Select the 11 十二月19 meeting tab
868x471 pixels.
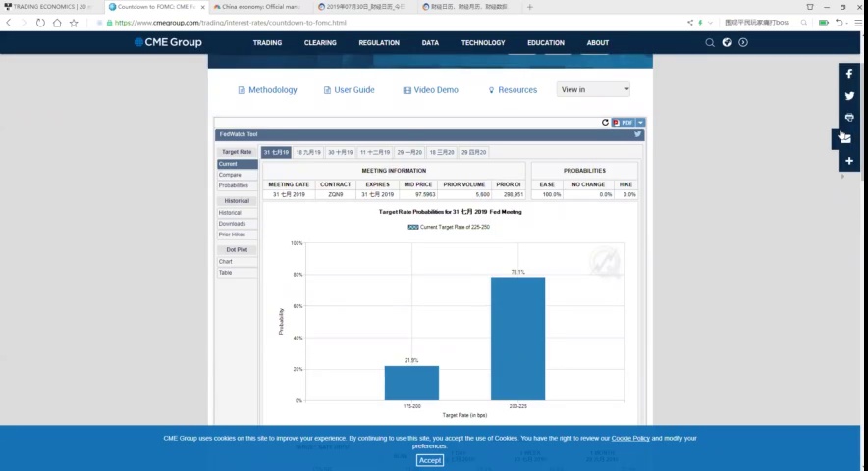[375, 152]
